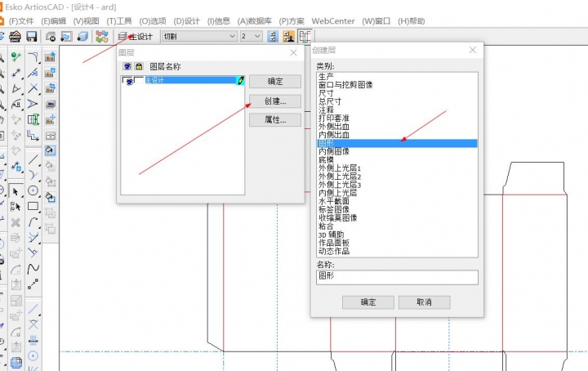This screenshot has width=588, height=371.
Task: Select the circle drawing tool
Action: [x=33, y=190]
